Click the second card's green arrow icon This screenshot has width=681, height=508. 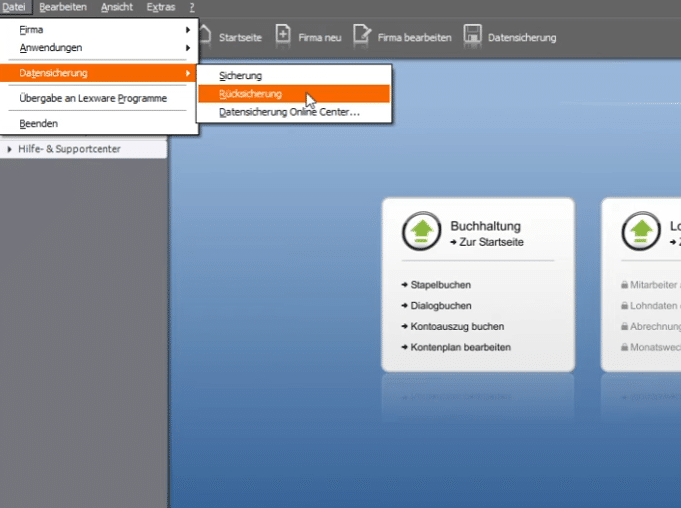641,231
